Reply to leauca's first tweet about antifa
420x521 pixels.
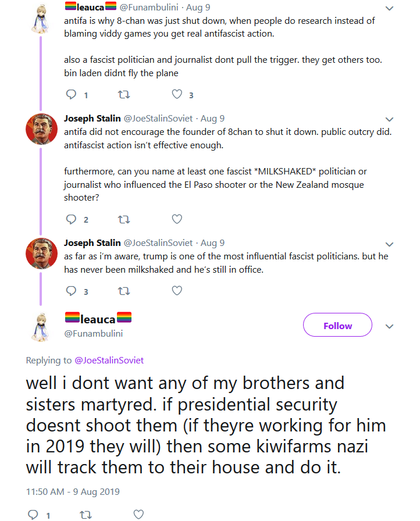coord(71,95)
